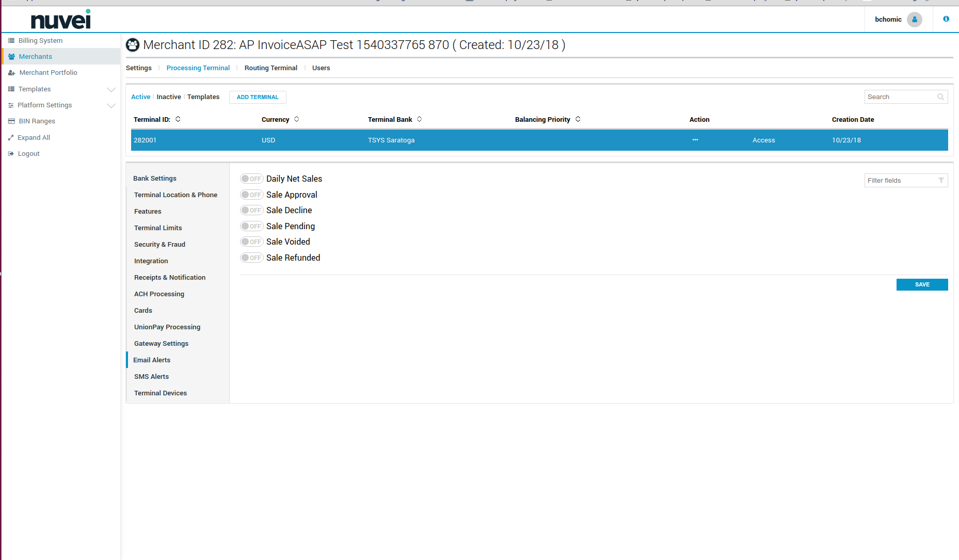The height and width of the screenshot is (560, 959).
Task: Click the filter funnel icon
Action: pyautogui.click(x=941, y=180)
